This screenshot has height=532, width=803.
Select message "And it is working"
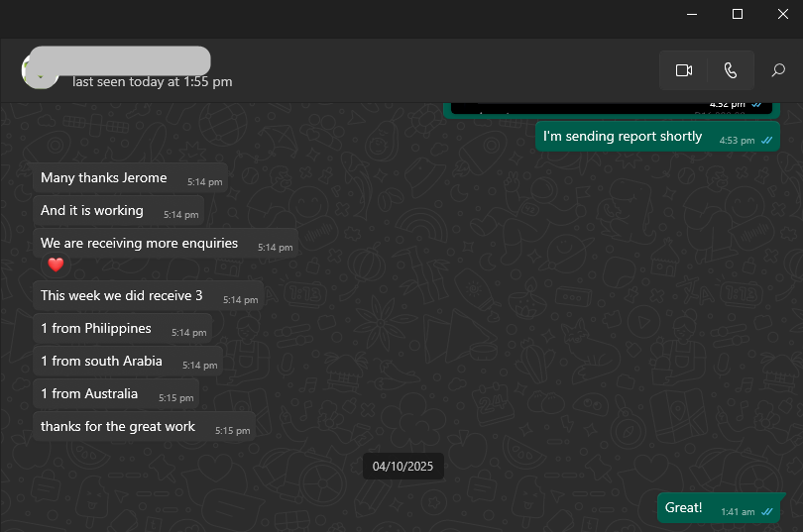click(x=119, y=211)
